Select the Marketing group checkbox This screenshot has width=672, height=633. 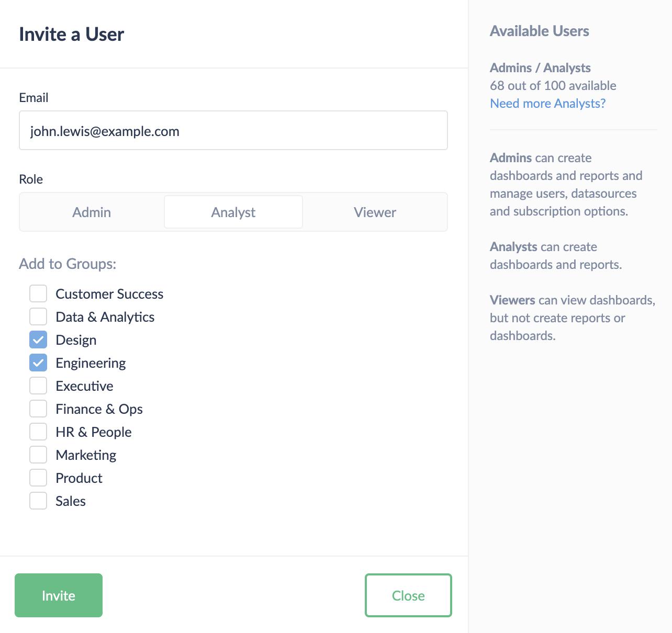[x=38, y=455]
